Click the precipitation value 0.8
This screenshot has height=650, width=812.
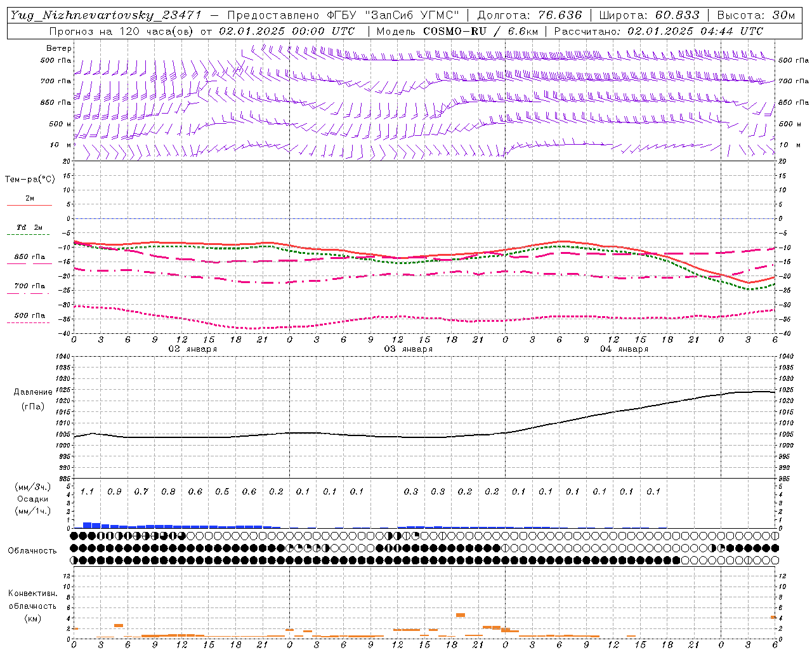pyautogui.click(x=168, y=491)
